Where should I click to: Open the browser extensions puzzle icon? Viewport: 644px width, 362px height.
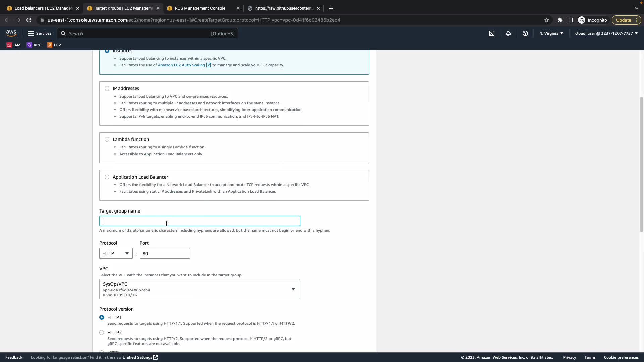click(560, 20)
